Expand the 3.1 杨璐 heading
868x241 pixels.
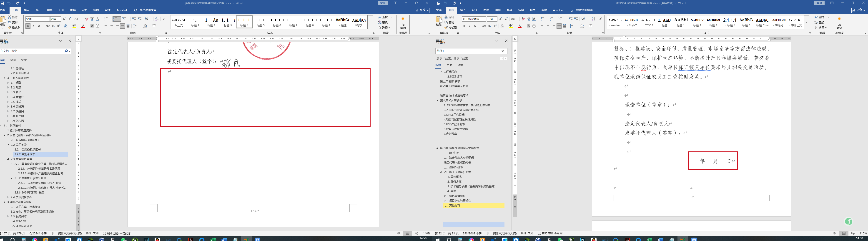pyautogui.click(x=8, y=83)
